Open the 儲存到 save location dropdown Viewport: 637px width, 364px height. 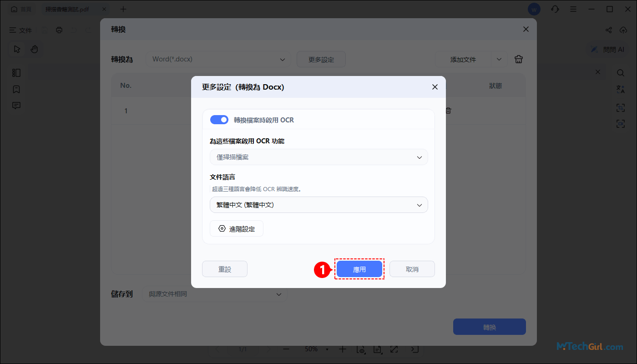[215, 294]
